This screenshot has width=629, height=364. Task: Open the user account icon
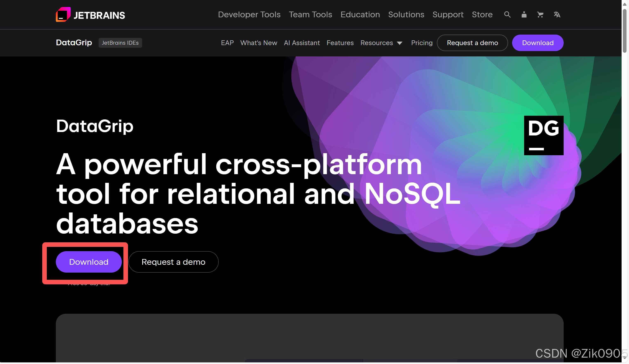tap(524, 14)
